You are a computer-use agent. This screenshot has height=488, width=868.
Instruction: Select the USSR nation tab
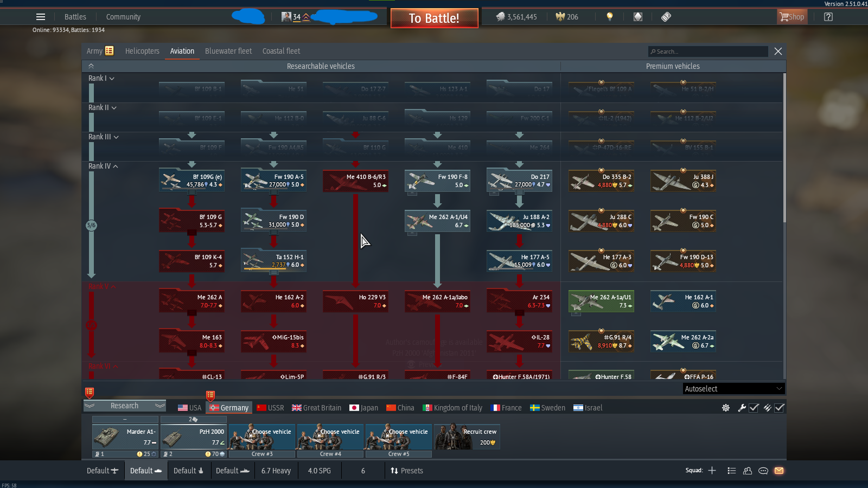270,408
